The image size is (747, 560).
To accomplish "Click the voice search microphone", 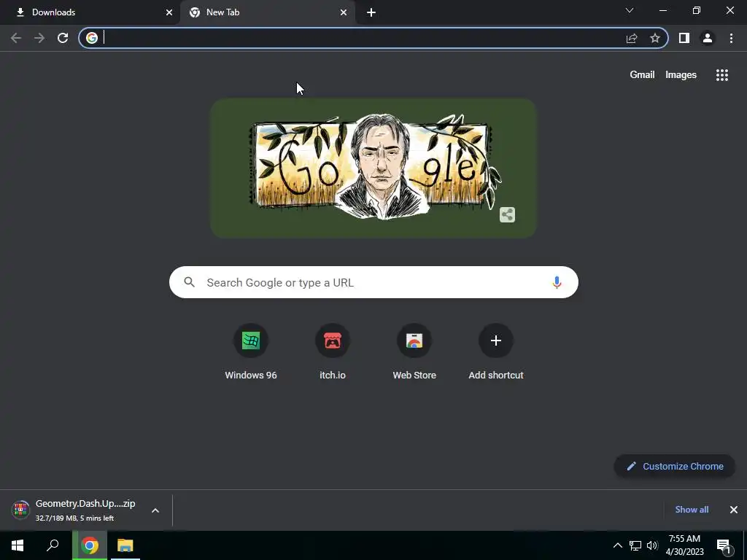I will point(557,282).
